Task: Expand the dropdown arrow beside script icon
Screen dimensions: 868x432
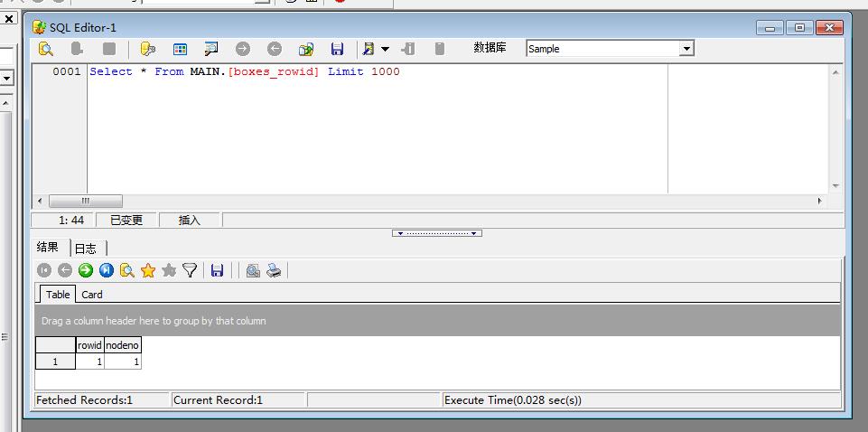Action: 386,49
